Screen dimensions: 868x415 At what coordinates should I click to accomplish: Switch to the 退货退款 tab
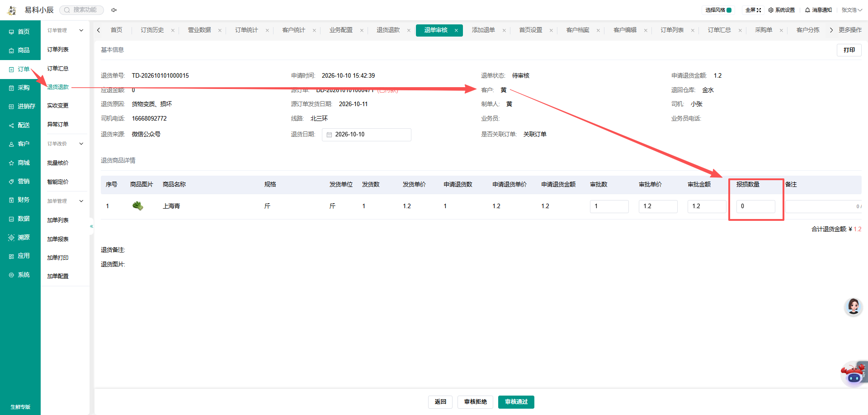click(x=388, y=30)
